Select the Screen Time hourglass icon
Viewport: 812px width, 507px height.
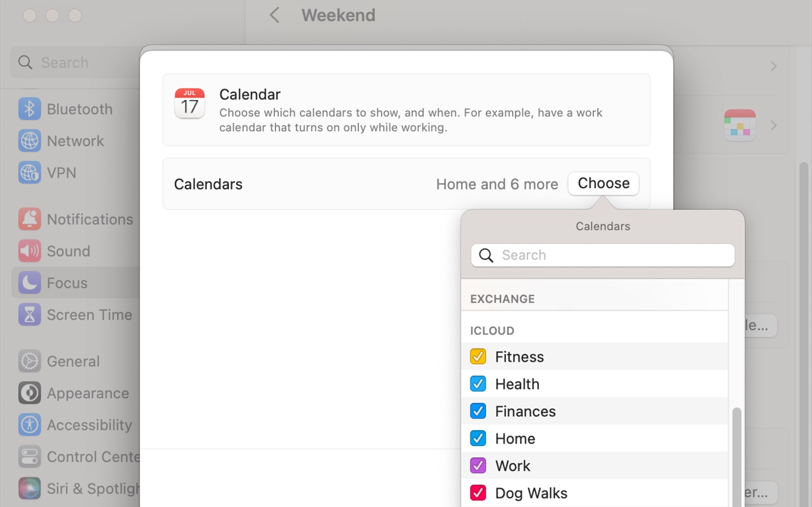(29, 315)
